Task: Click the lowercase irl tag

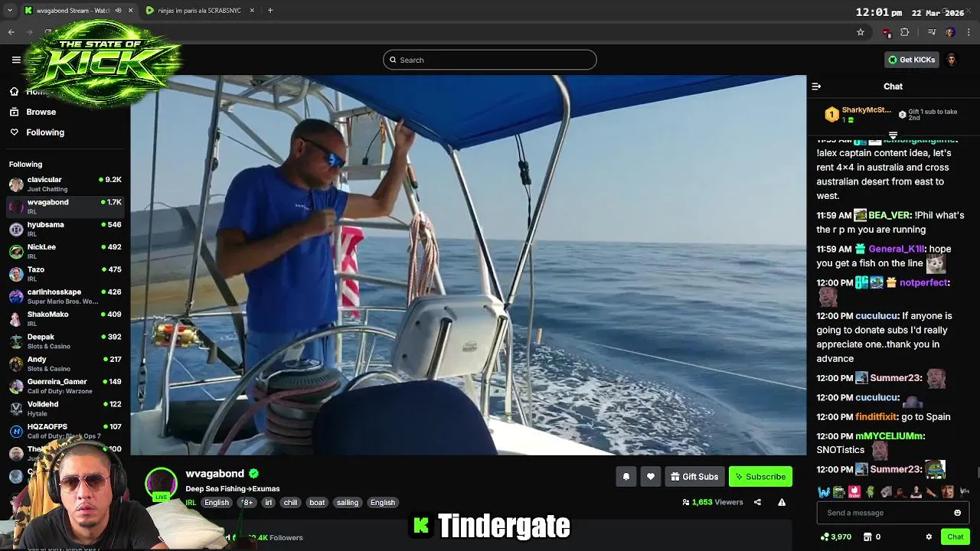Action: click(268, 503)
